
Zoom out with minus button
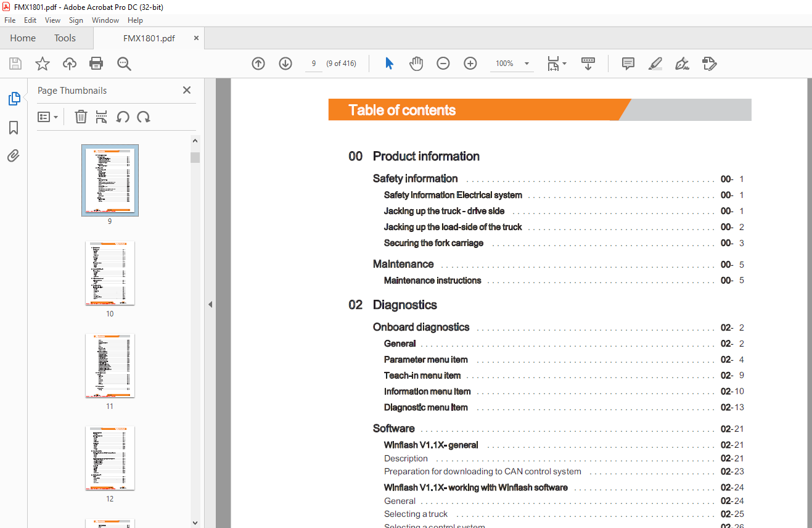pyautogui.click(x=443, y=64)
